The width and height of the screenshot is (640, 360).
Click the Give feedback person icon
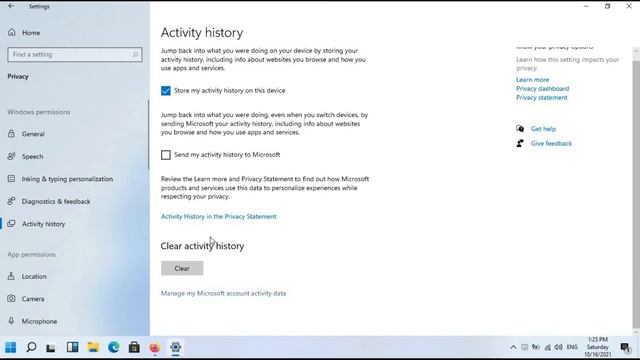(x=520, y=143)
